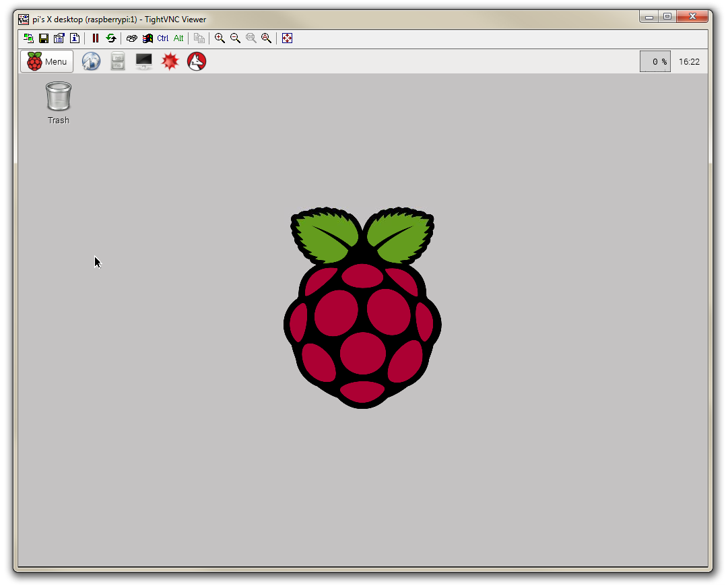Open the Raspberry Pi Menu
This screenshot has height=586, width=728.
click(46, 61)
